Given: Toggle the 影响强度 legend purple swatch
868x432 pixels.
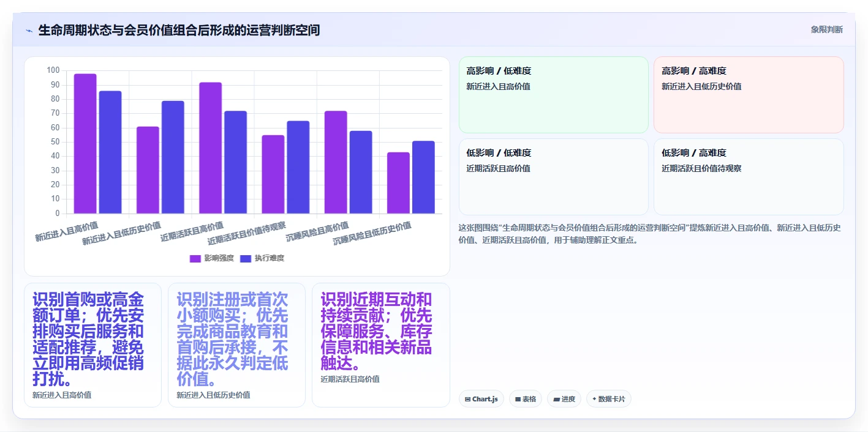Looking at the screenshot, I should [195, 258].
